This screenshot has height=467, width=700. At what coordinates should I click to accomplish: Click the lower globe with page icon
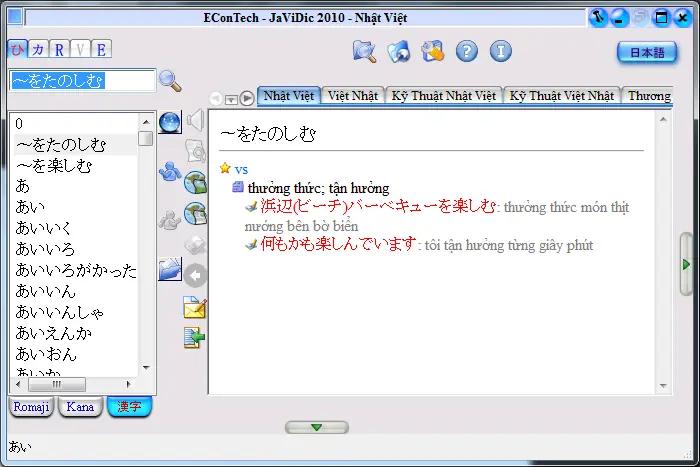[196, 213]
